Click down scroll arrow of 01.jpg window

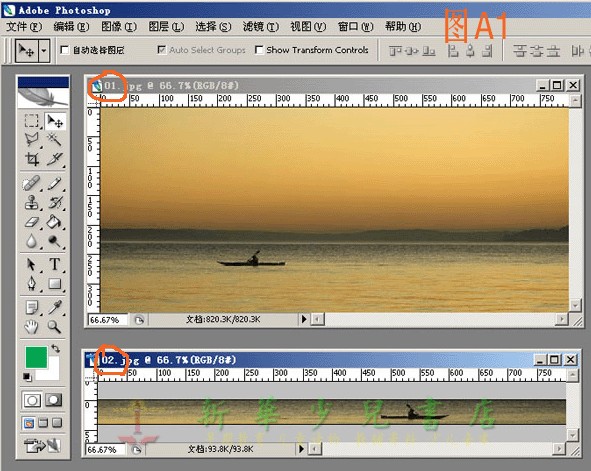coord(575,305)
